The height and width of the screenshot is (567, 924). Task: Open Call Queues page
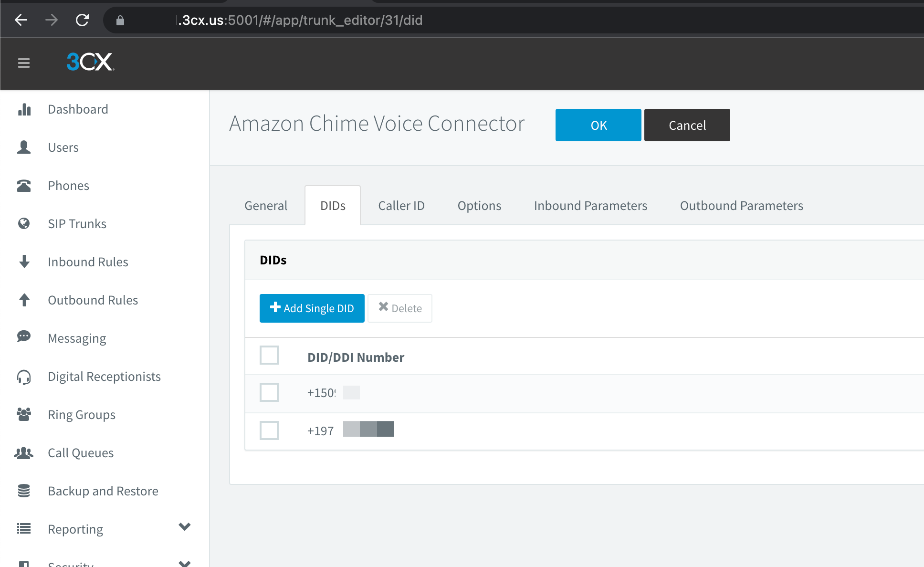pos(81,453)
